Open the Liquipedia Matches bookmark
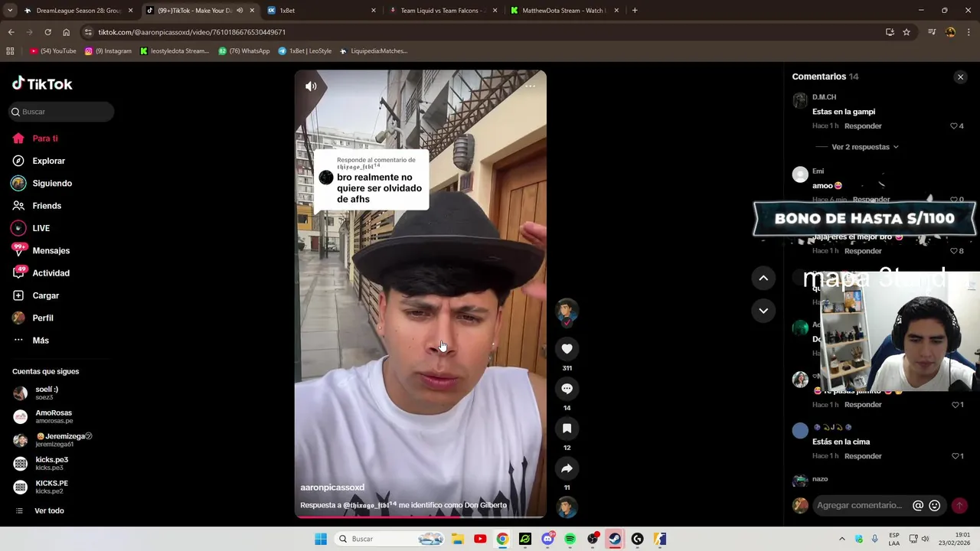Viewport: 980px width, 551px height. pos(374,51)
